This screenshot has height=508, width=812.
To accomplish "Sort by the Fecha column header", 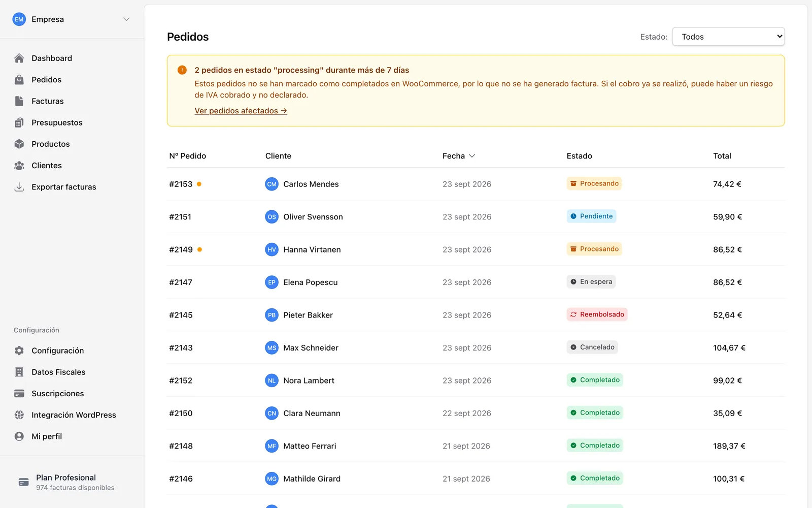I will tap(458, 156).
